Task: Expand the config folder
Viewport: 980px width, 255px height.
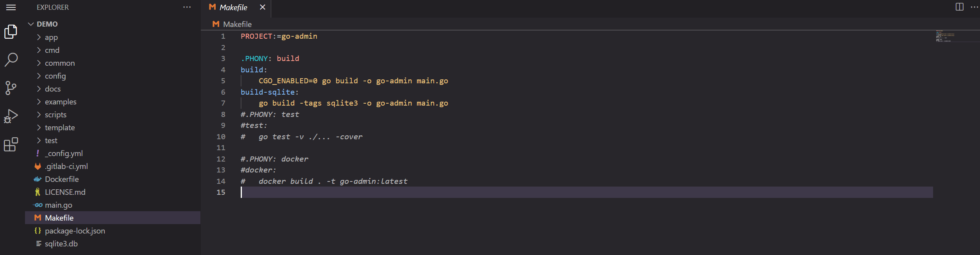Action: click(x=55, y=76)
